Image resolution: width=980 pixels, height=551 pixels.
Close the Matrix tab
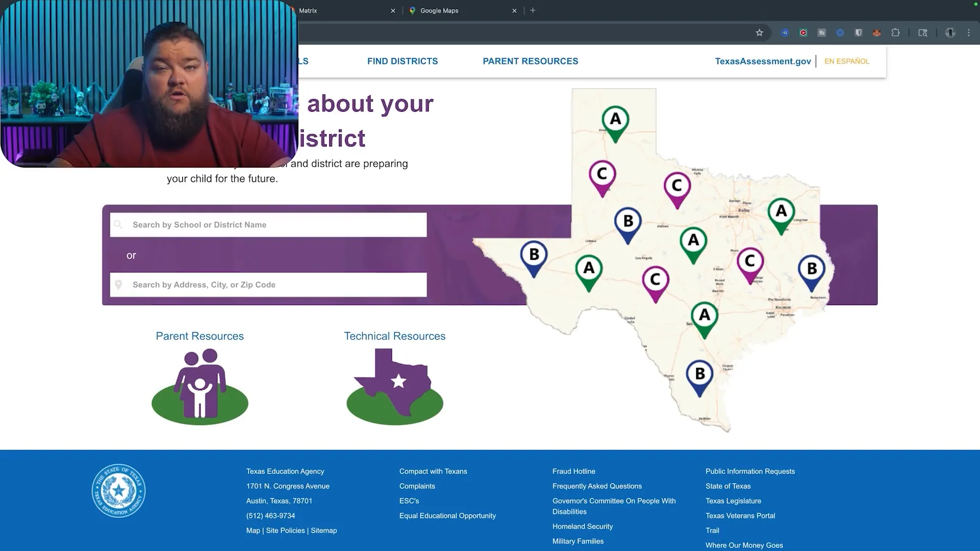point(393,11)
